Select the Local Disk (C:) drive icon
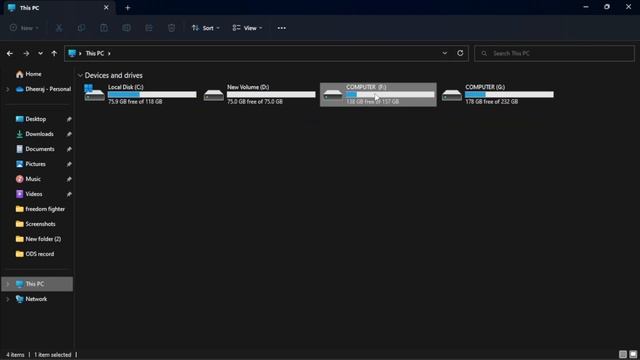Viewport: 640px width, 360px height. click(x=94, y=93)
